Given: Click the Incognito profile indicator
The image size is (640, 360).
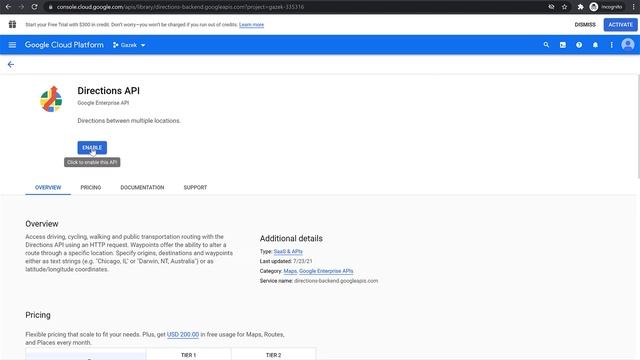Looking at the screenshot, I should click(x=606, y=7).
